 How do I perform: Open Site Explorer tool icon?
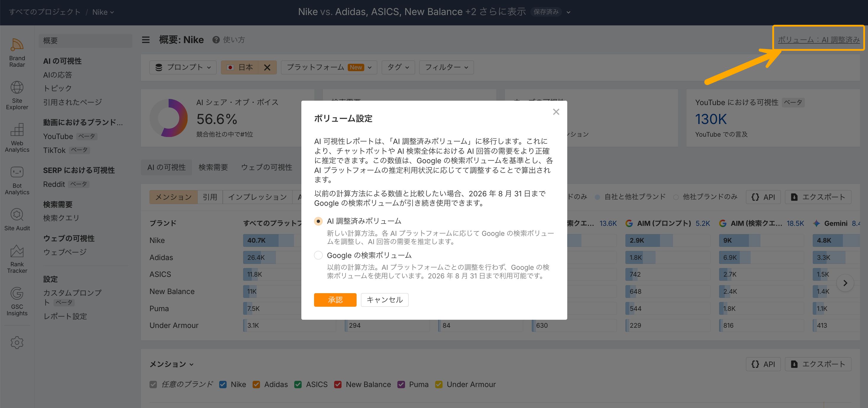17,95
